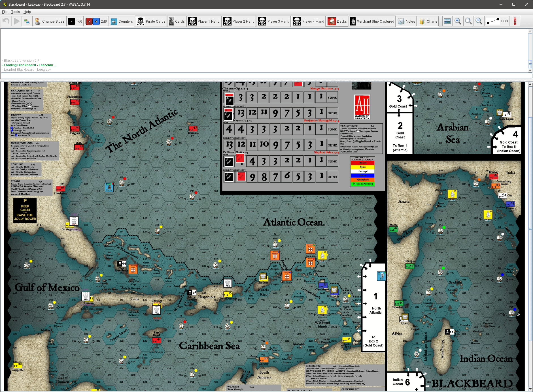Click chat log scrollbar up arrow
Screen dimensions: 533x392
tap(530, 31)
